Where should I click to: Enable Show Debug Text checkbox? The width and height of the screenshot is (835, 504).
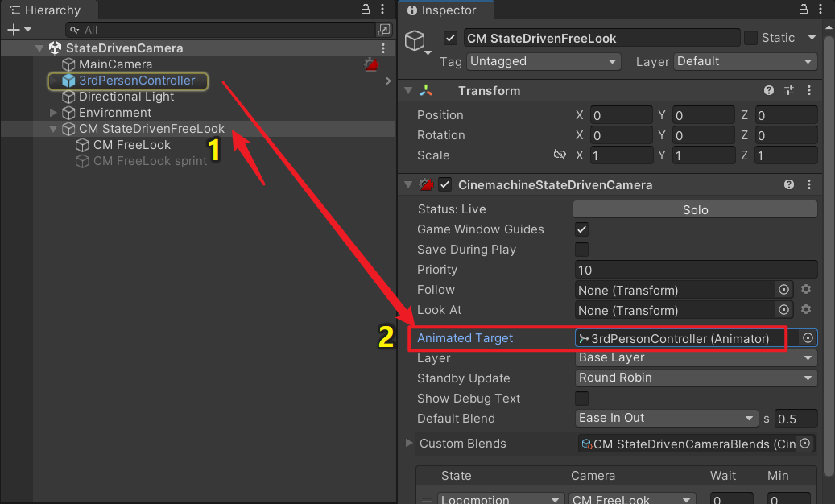coord(581,398)
